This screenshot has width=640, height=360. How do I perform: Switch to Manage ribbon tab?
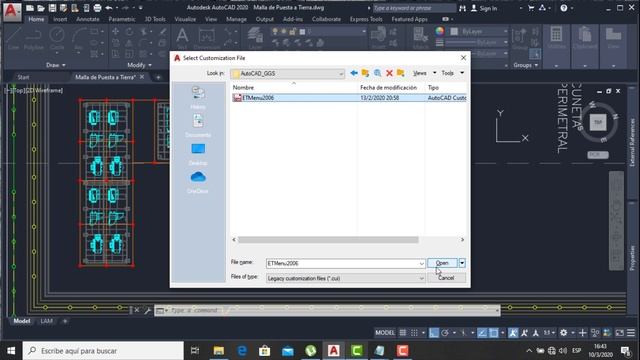coord(236,19)
